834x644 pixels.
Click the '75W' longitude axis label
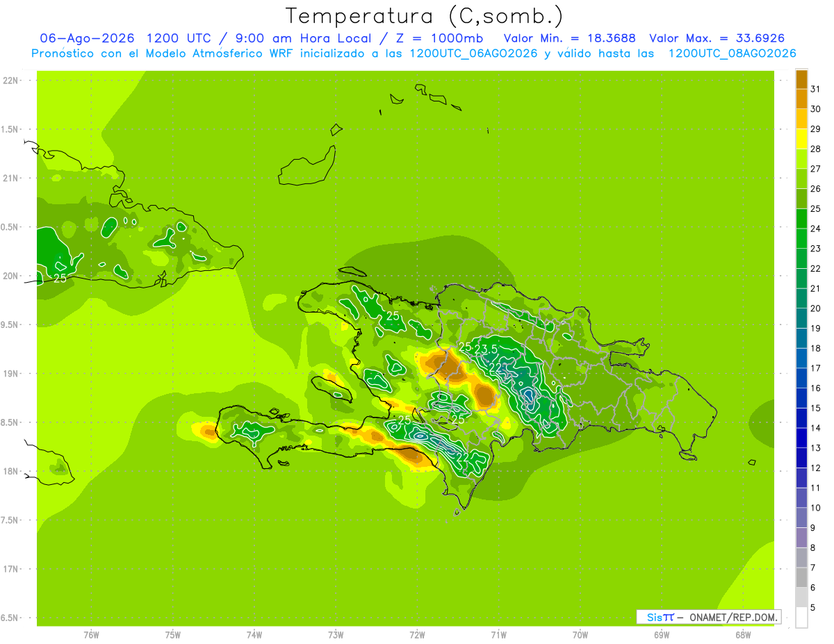point(172,635)
